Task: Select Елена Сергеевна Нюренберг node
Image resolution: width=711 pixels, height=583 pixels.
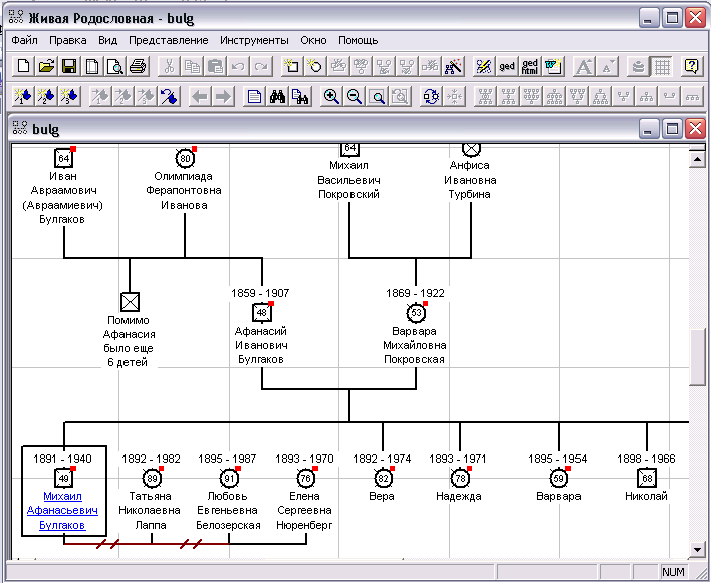Action: (x=306, y=478)
